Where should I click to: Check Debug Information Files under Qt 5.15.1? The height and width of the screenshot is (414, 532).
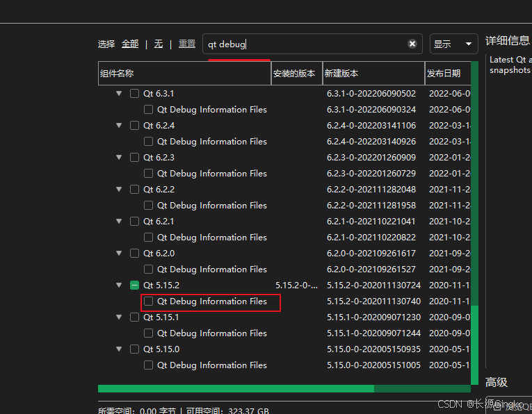[148, 333]
